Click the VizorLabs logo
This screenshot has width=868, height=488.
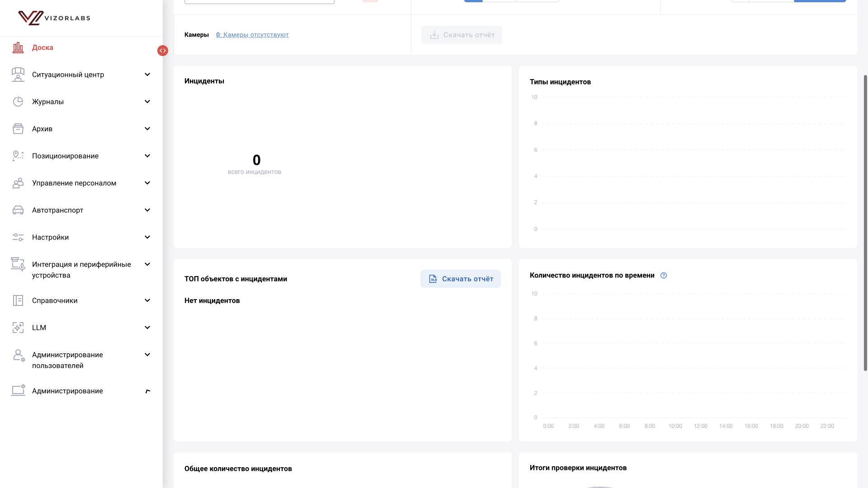[54, 18]
